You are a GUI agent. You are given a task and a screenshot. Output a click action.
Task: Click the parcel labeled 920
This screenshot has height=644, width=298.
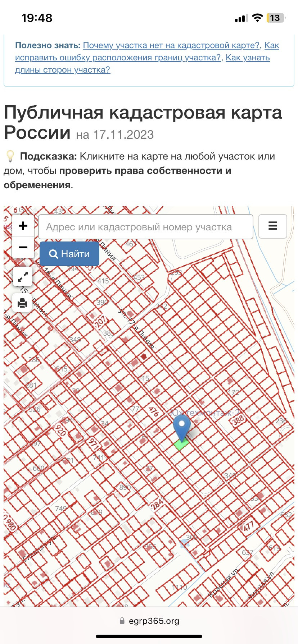(x=60, y=430)
